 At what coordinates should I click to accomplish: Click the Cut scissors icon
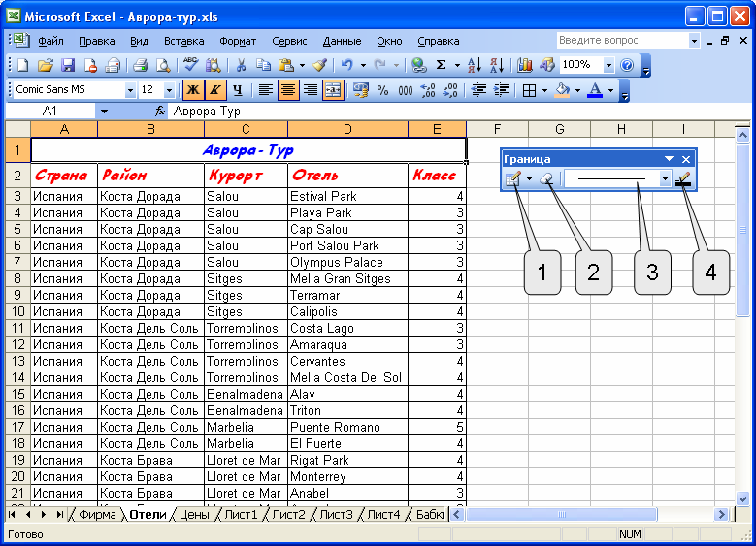point(241,65)
